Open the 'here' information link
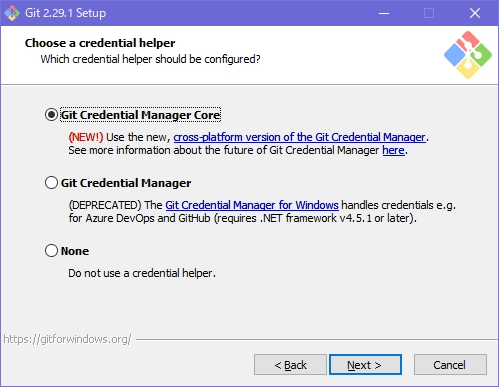This screenshot has height=387, width=499. point(393,150)
